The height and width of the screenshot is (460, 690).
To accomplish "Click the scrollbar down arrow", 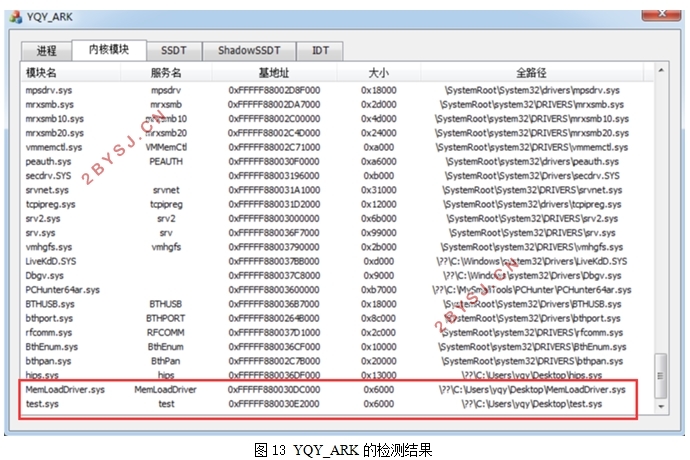I will click(661, 407).
